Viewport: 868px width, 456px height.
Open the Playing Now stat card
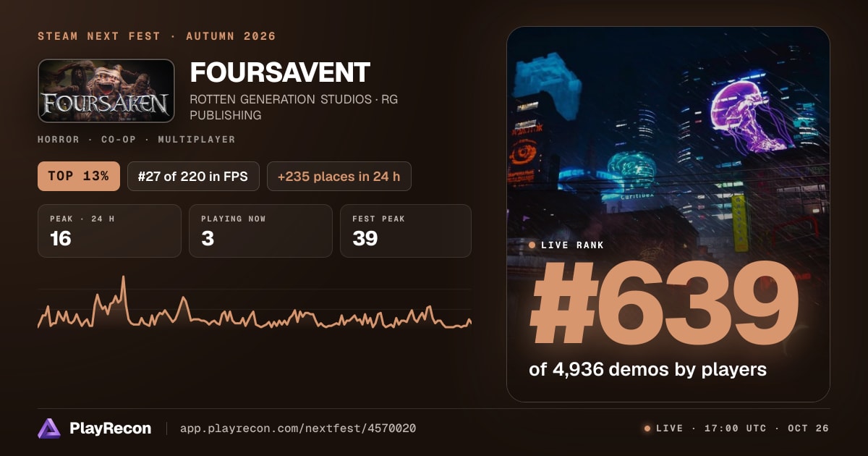pos(260,231)
